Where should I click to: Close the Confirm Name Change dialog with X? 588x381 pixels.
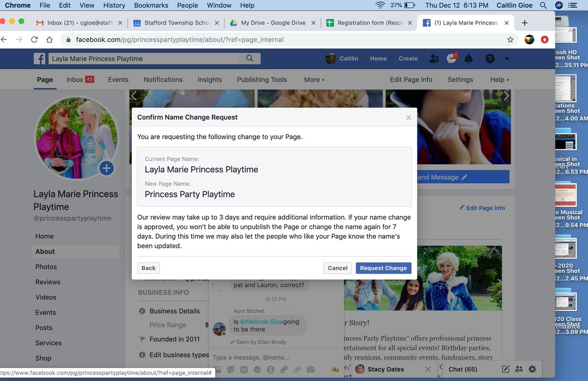point(409,118)
